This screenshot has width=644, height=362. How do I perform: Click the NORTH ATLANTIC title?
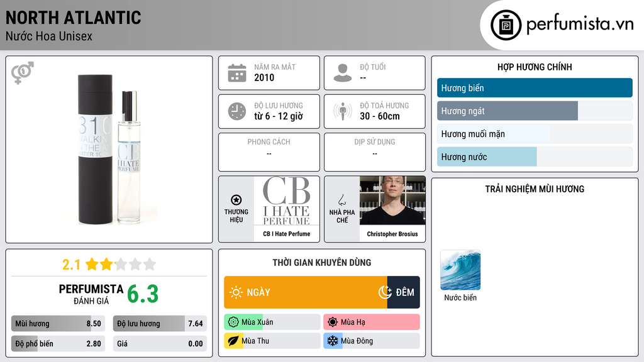[73, 18]
